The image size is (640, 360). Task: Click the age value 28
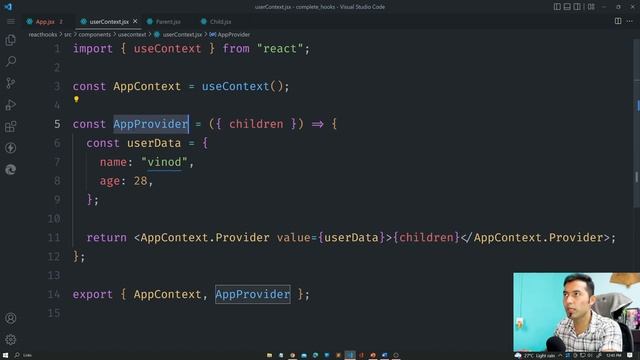pos(140,181)
